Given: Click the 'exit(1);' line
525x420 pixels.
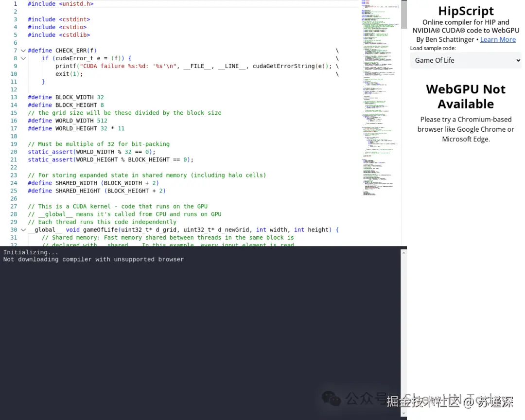Looking at the screenshot, I should 70,74.
